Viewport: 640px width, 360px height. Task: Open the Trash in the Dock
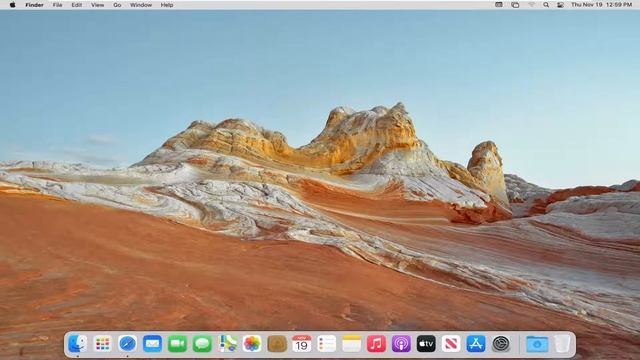tap(562, 344)
